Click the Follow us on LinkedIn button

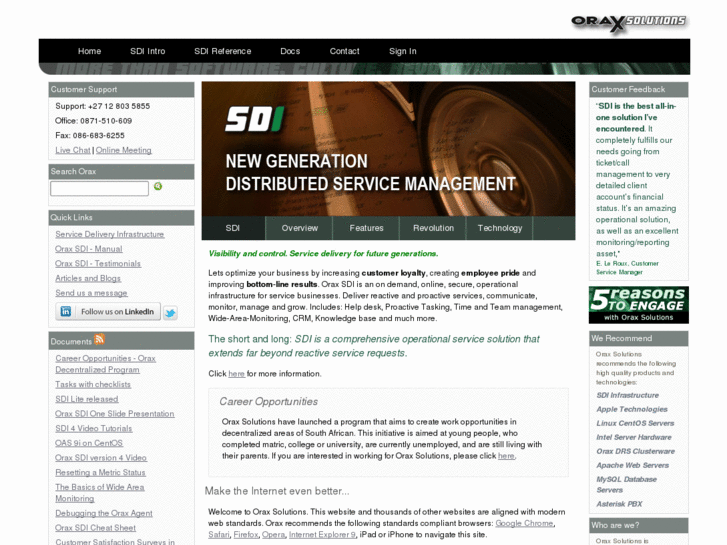tap(108, 311)
